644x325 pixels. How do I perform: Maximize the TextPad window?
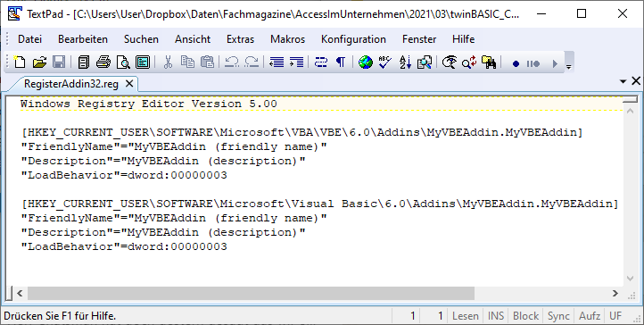coord(582,13)
